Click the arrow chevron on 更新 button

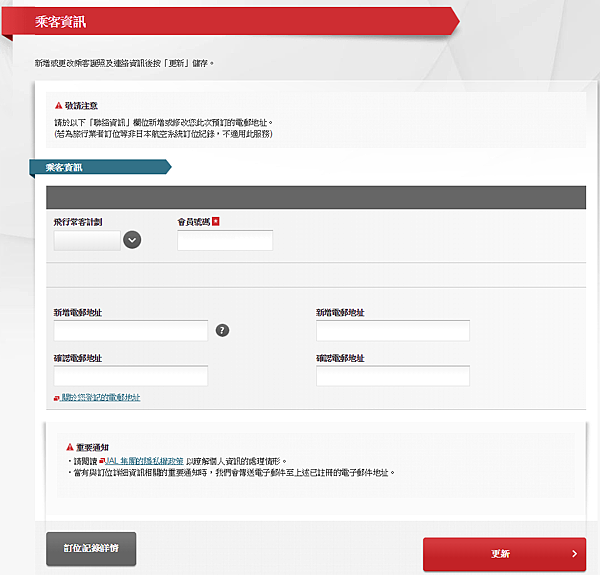pyautogui.click(x=574, y=554)
